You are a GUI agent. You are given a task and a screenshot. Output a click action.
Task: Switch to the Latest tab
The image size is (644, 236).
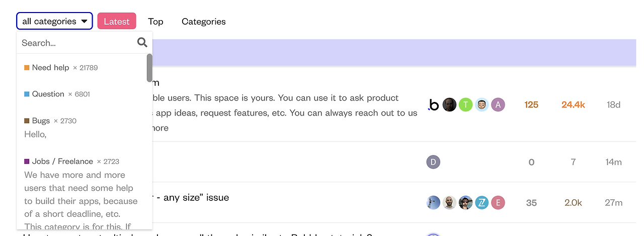click(x=117, y=21)
